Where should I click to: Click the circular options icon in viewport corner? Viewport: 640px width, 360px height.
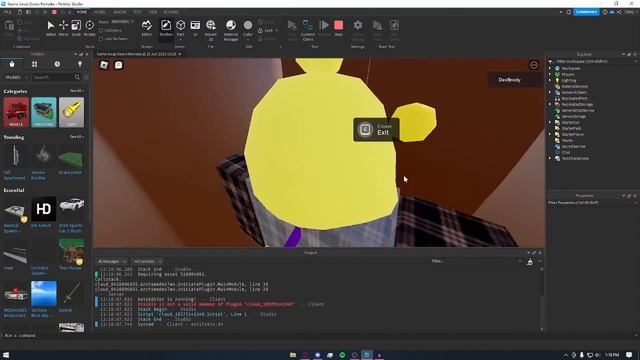(533, 65)
